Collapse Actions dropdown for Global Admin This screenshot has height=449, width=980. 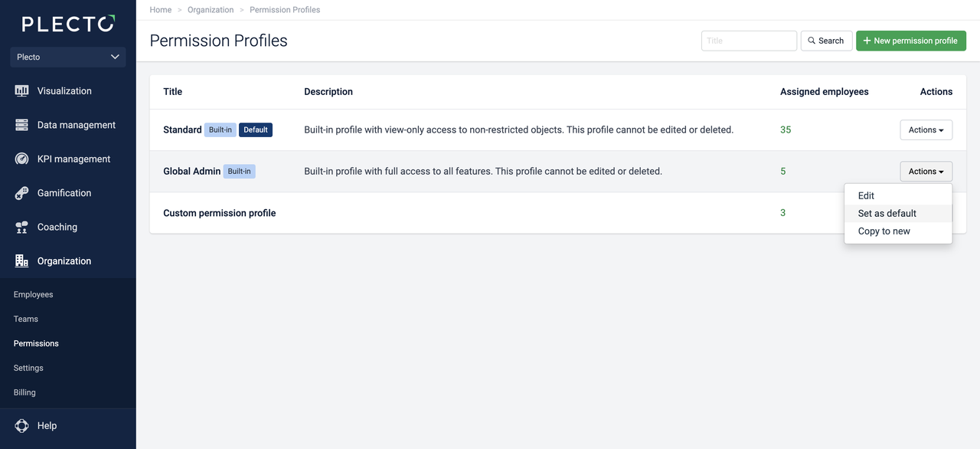pyautogui.click(x=926, y=172)
